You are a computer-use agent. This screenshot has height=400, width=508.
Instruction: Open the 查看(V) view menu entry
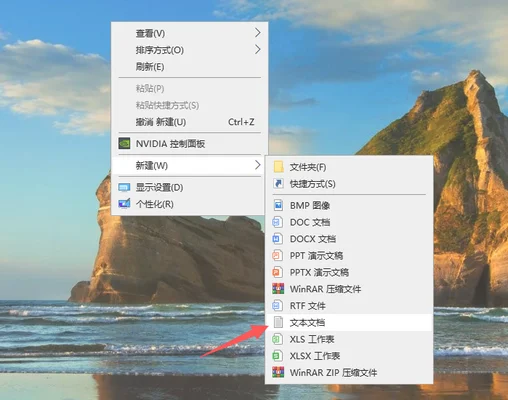189,33
